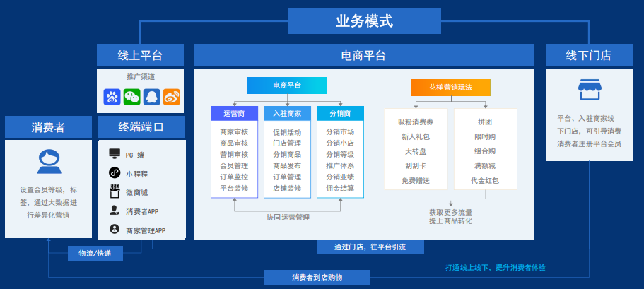Click the 通过门店，往平台引流 label
Image resolution: width=644 pixels, height=289 pixels.
pyautogui.click(x=370, y=247)
